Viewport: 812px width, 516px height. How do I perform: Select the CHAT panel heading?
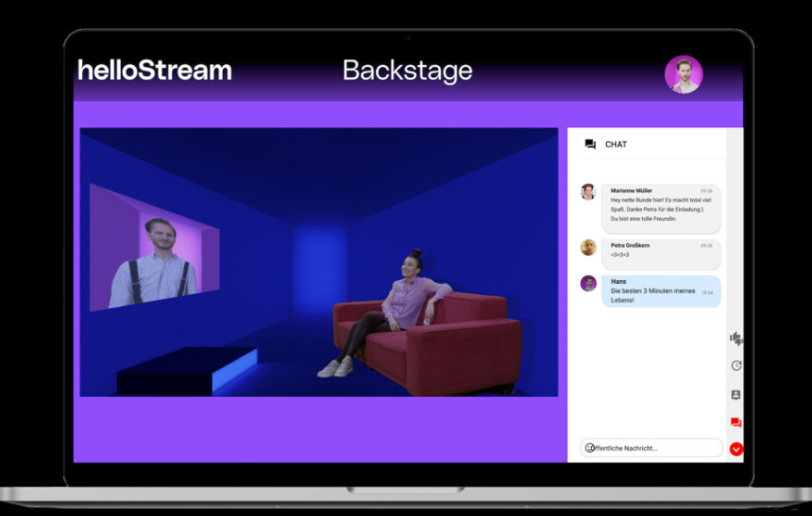(x=616, y=144)
